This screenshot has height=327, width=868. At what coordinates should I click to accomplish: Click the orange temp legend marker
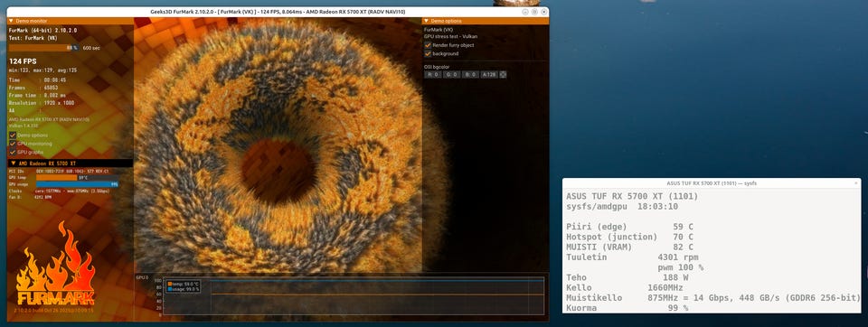pyautogui.click(x=169, y=284)
